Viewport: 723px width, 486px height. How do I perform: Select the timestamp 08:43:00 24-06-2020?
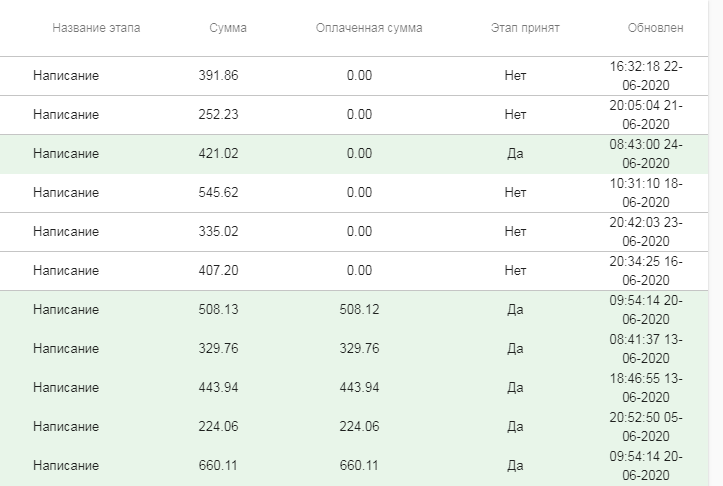click(x=646, y=154)
